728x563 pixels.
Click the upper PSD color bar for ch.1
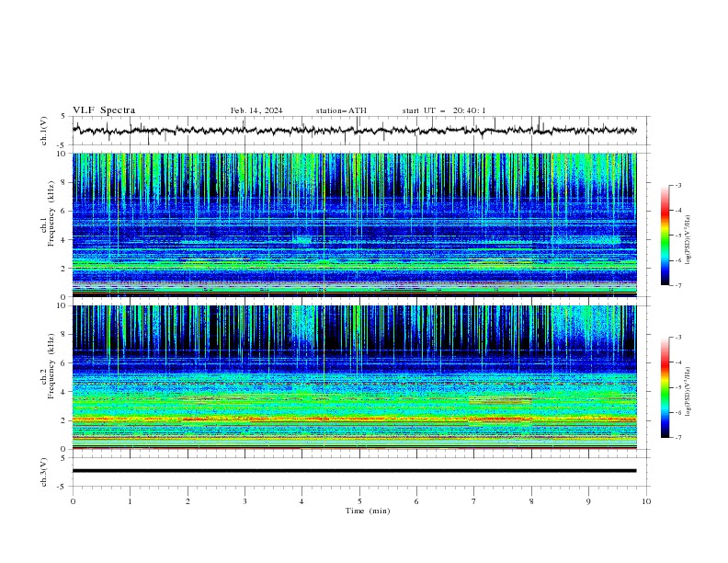(x=665, y=236)
